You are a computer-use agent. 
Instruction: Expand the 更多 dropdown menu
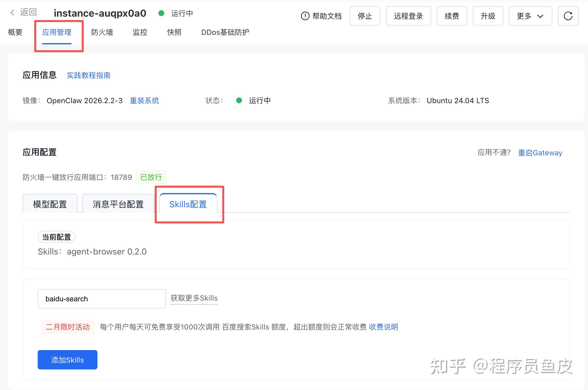tap(530, 16)
